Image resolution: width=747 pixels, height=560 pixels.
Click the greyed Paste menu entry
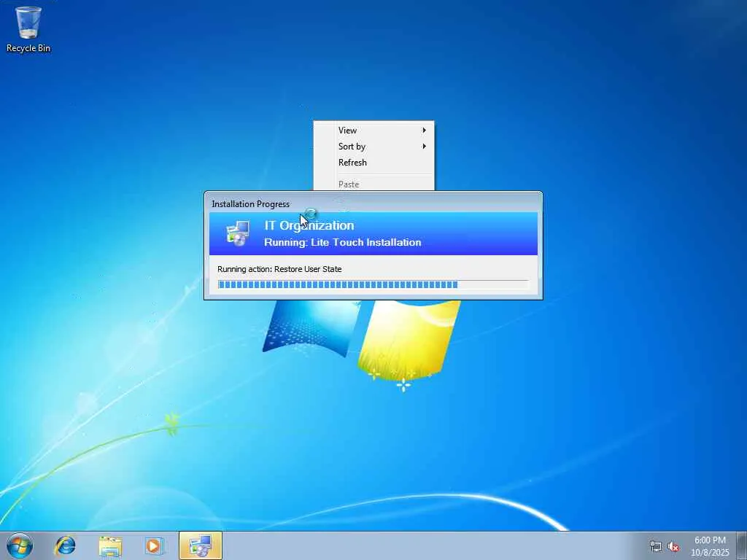tap(374, 184)
